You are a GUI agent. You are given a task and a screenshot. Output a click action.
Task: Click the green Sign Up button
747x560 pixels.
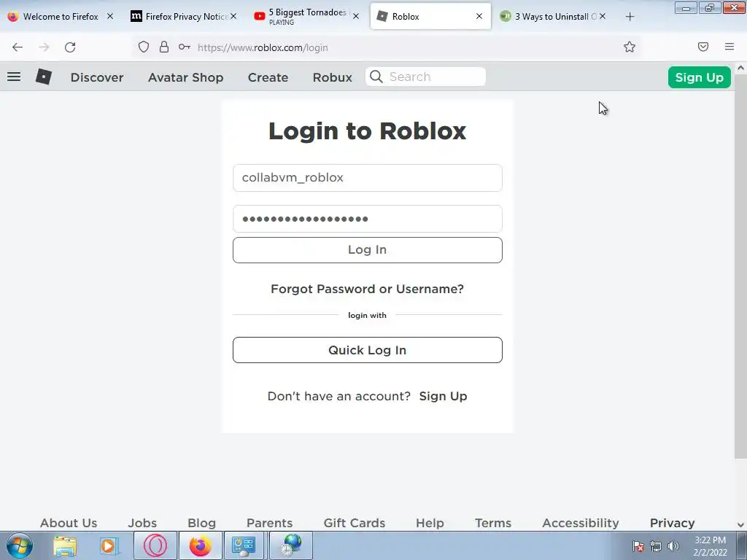point(699,77)
